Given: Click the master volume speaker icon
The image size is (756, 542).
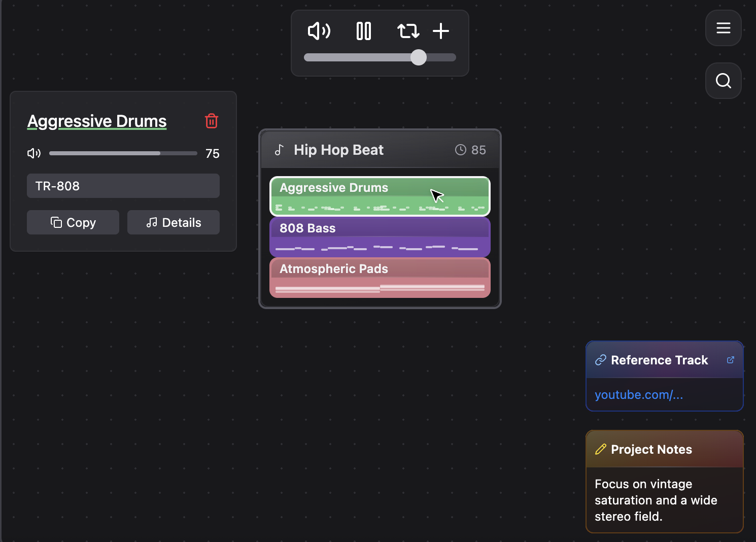Looking at the screenshot, I should click(319, 31).
